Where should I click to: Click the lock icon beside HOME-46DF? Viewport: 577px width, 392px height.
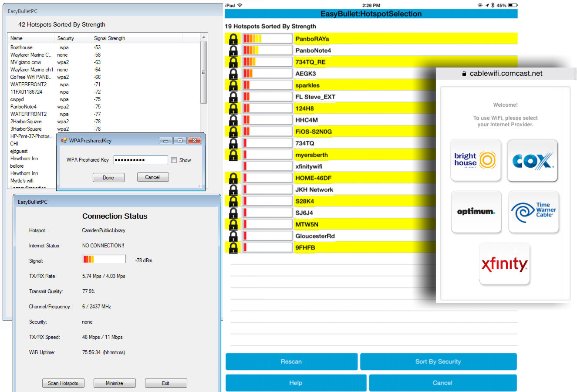(x=233, y=178)
